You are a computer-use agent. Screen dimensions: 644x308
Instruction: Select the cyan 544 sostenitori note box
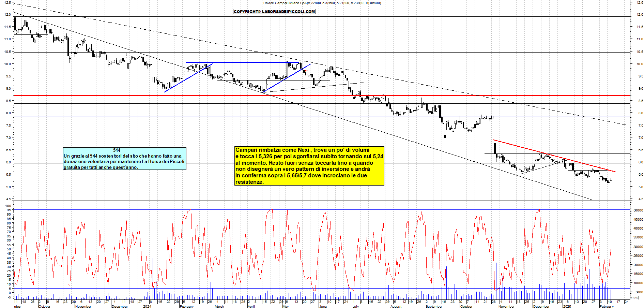coord(124,159)
